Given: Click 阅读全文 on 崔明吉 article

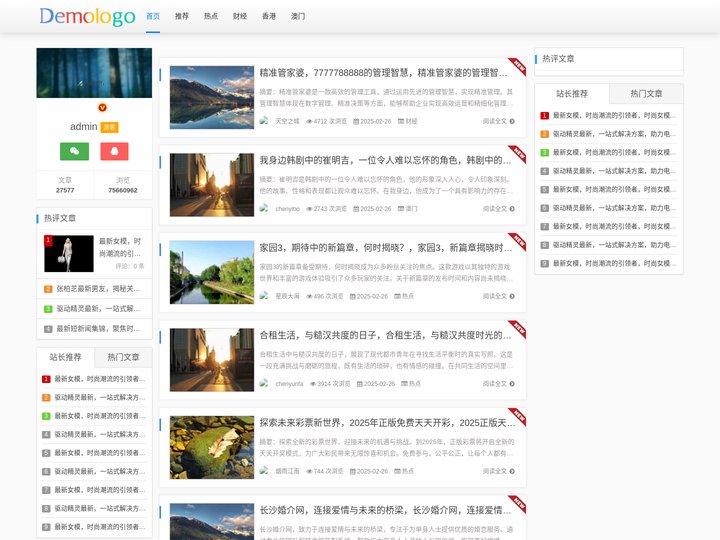Looking at the screenshot, I should (x=498, y=209).
